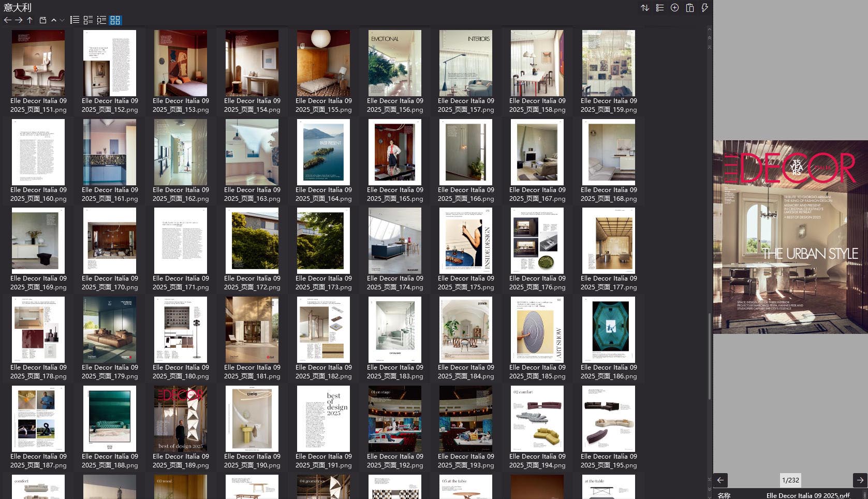Viewport: 868px width, 499px height.
Task: Open the sort order options
Action: [645, 8]
